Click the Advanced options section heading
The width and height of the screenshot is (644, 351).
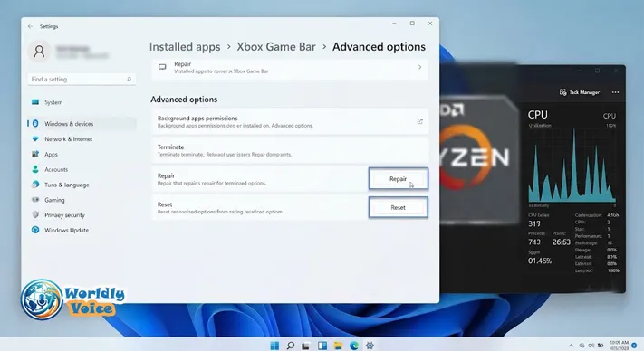pyautogui.click(x=184, y=100)
